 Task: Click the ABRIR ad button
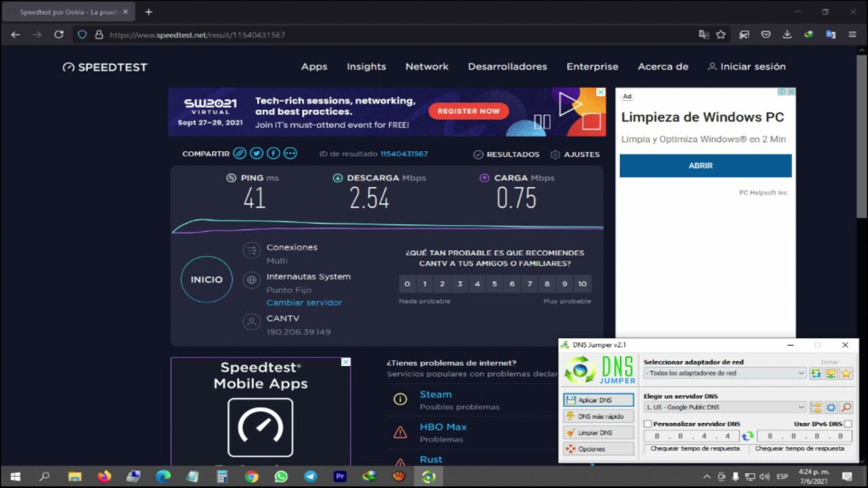tap(705, 165)
